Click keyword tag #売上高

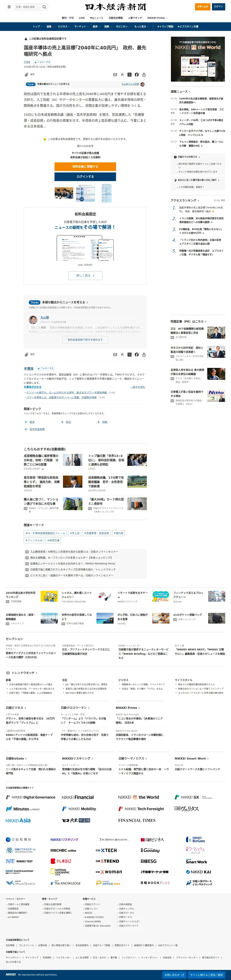pyautogui.click(x=75, y=533)
